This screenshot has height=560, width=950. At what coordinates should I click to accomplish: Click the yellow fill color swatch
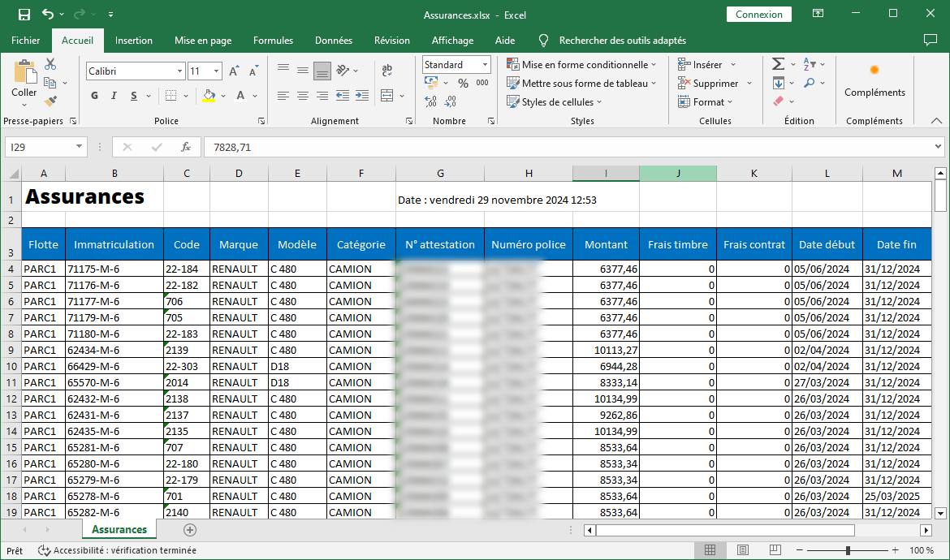coord(209,96)
